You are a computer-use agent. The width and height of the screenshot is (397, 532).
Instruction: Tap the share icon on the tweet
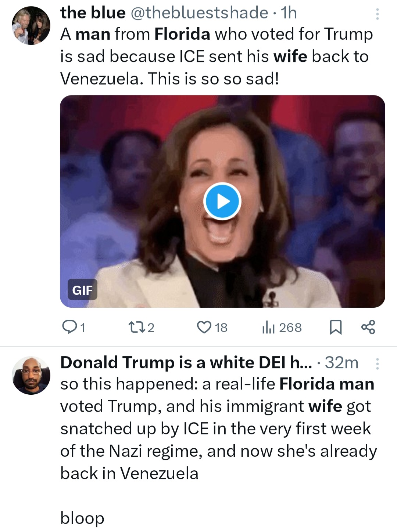coord(368,327)
